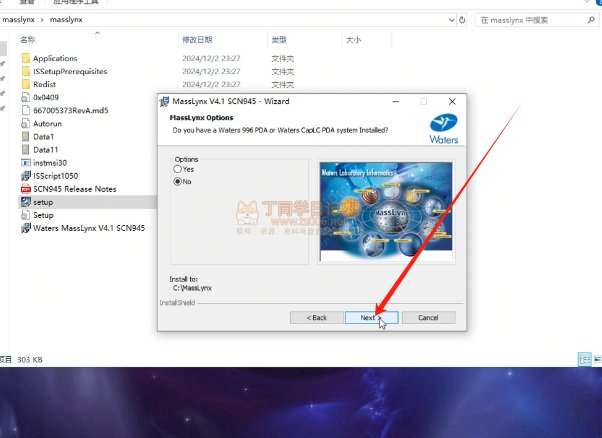The height and width of the screenshot is (438, 602).
Task: Click the Applications date 2024/12/2 23:27
Action: (211, 58)
